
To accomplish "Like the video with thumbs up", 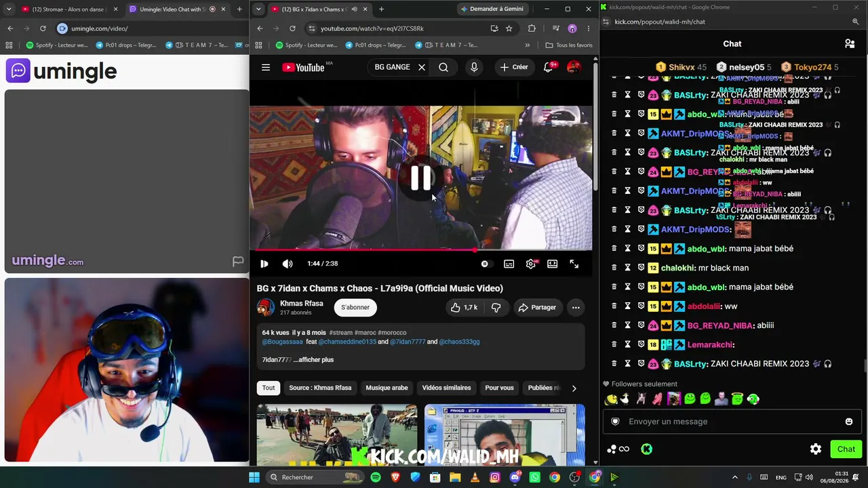I will pos(465,308).
